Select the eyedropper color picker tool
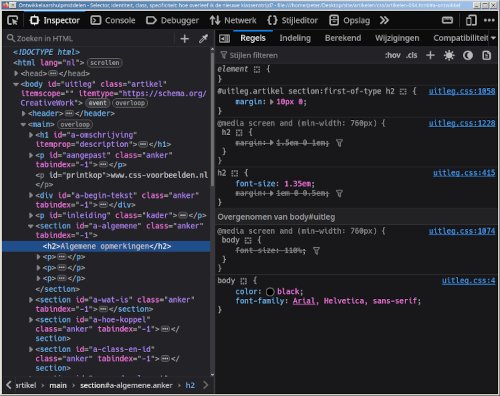Viewport: 500px width, 396px height. (x=203, y=39)
